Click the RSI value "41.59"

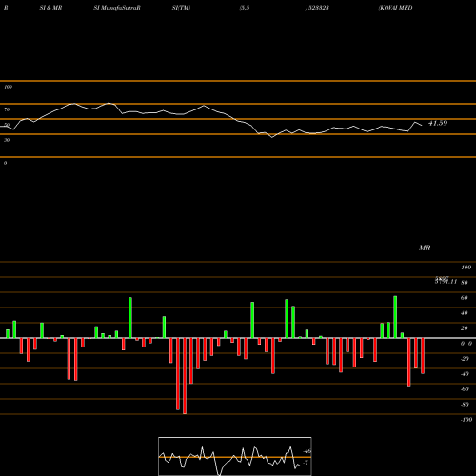[438, 123]
